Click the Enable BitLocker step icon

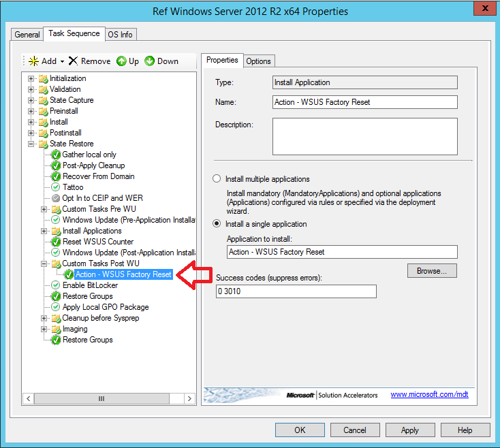(56, 285)
